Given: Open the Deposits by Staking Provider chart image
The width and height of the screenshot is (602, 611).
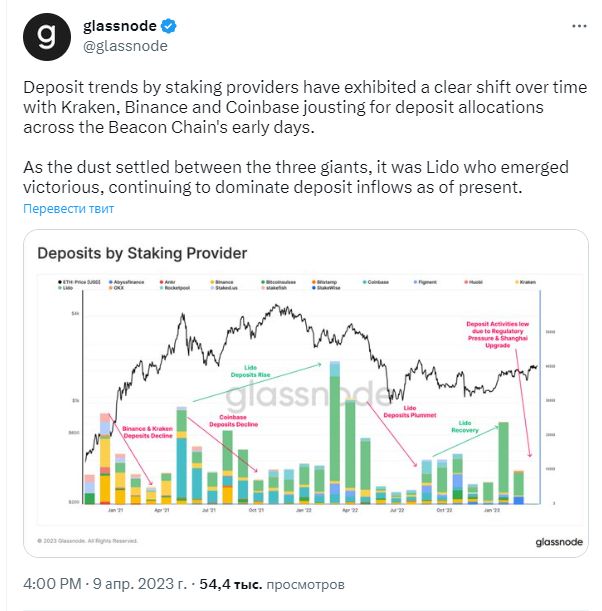Looking at the screenshot, I should click(306, 393).
